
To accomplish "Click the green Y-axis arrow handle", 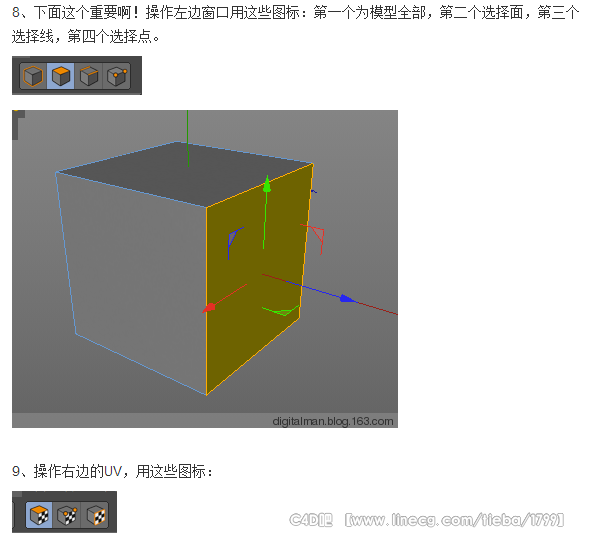I will (x=267, y=184).
